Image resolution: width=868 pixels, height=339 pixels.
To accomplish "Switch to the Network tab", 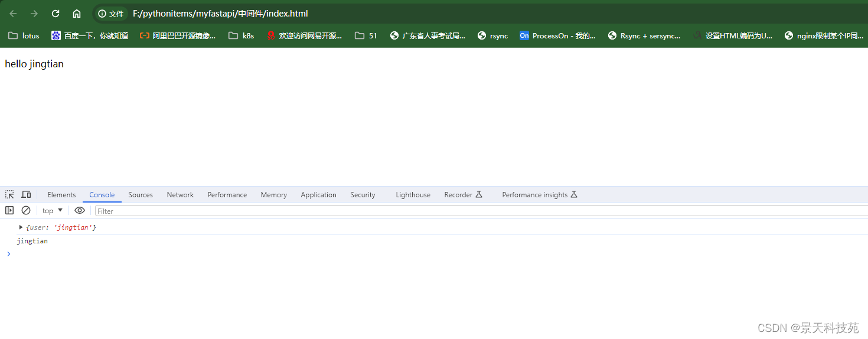I will coord(180,195).
